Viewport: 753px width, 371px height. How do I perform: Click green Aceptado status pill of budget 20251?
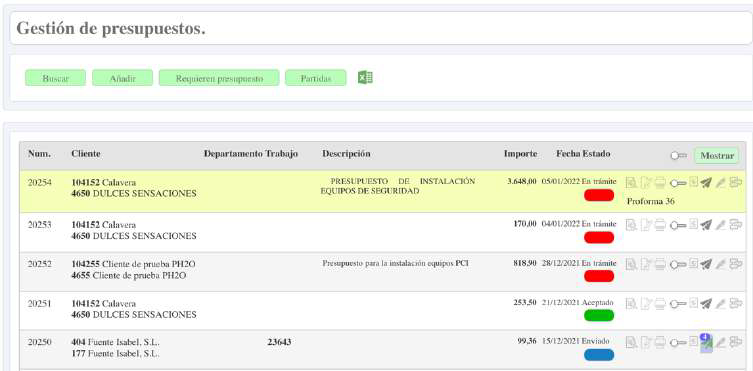(x=599, y=316)
